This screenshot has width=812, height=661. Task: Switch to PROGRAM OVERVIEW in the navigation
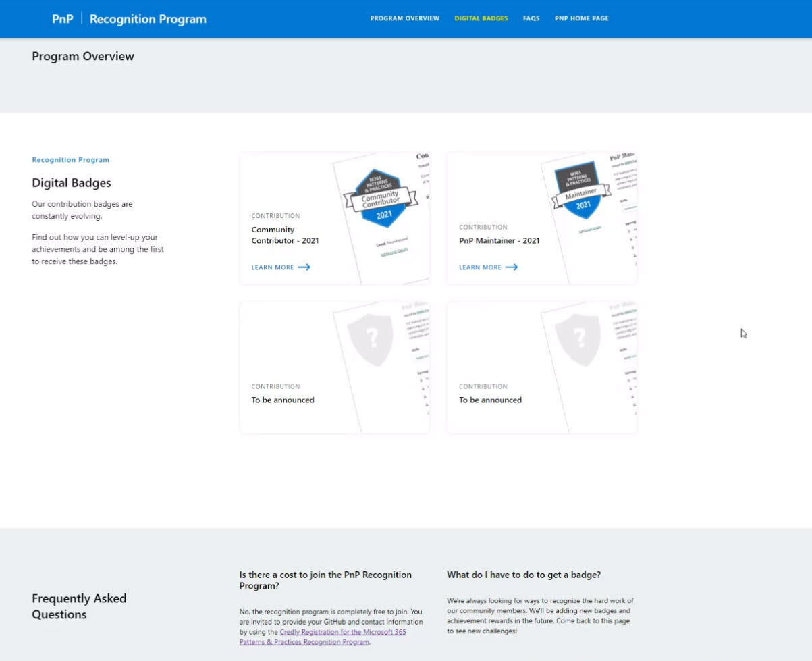point(404,18)
